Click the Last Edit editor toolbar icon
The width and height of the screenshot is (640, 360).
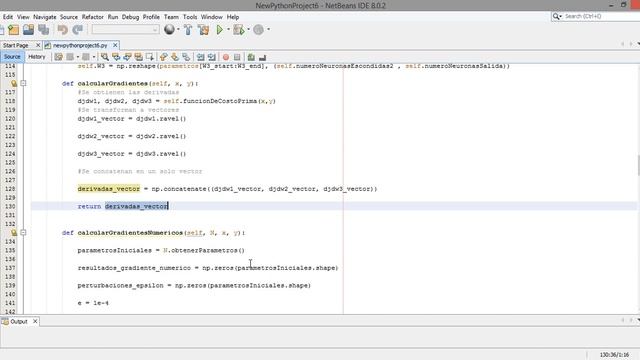pyautogui.click(x=58, y=57)
